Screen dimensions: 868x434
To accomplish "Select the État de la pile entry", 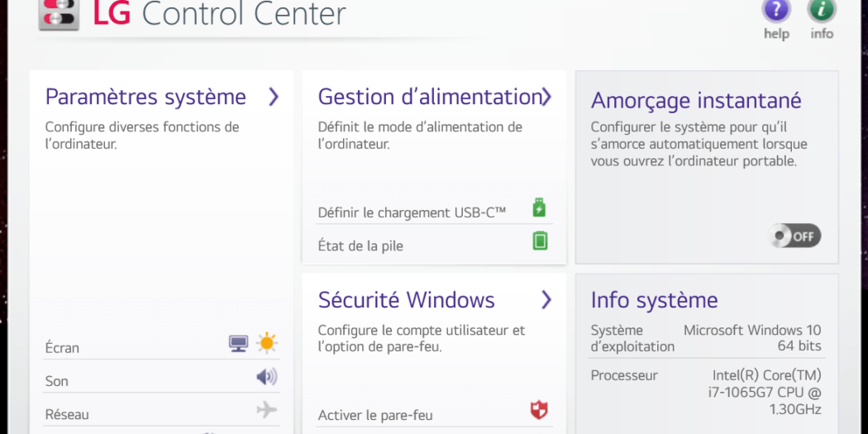I will (x=360, y=246).
